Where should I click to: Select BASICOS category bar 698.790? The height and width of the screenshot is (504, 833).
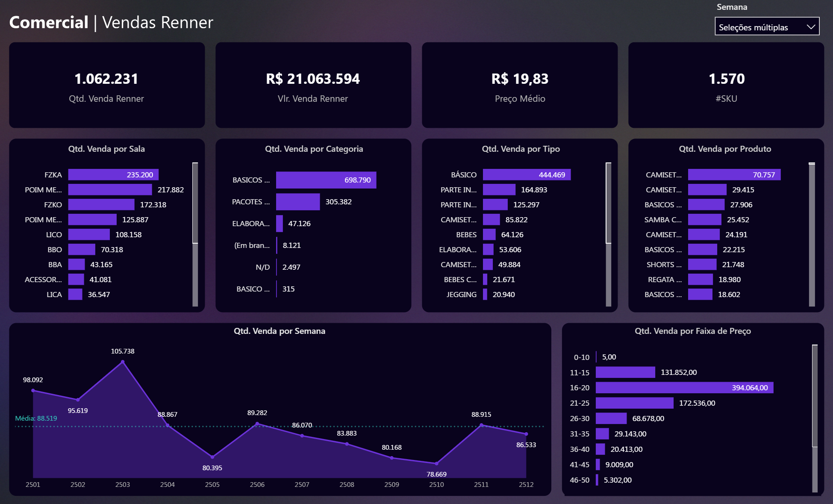click(x=326, y=180)
